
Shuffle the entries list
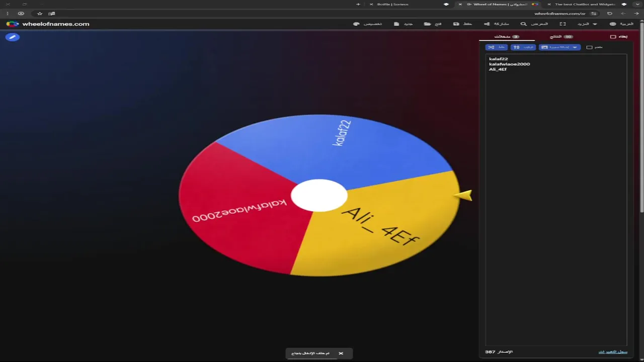click(497, 47)
